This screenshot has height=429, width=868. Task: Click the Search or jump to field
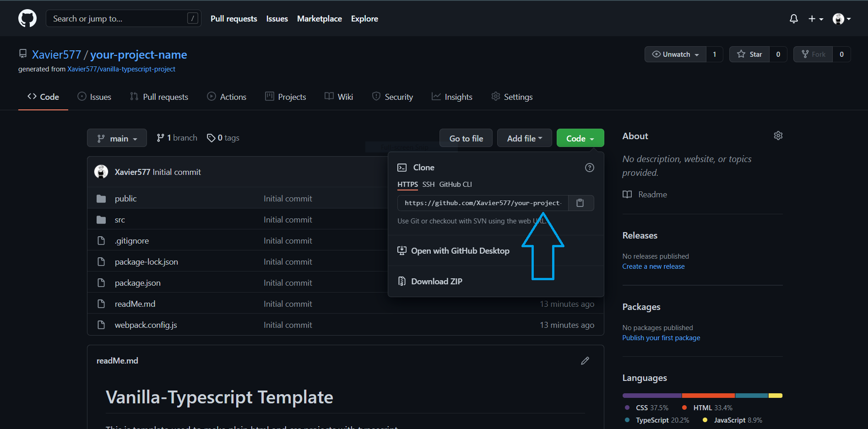click(124, 19)
